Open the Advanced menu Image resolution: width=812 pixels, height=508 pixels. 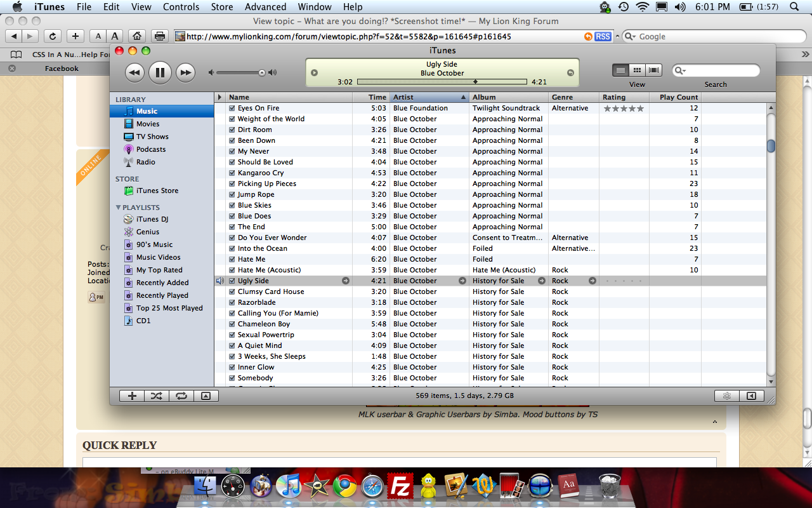click(265, 7)
